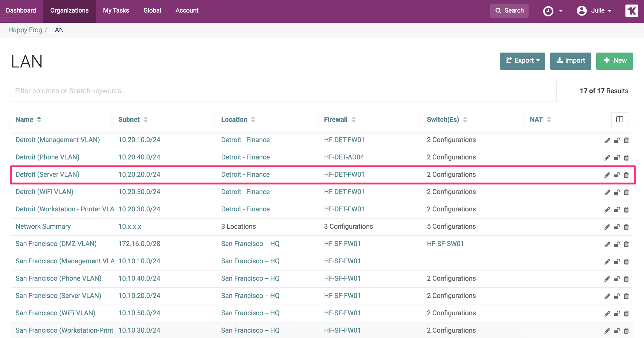Click the lock icon for Network Summary row
Viewport: 644px width, 338px height.
(x=617, y=227)
